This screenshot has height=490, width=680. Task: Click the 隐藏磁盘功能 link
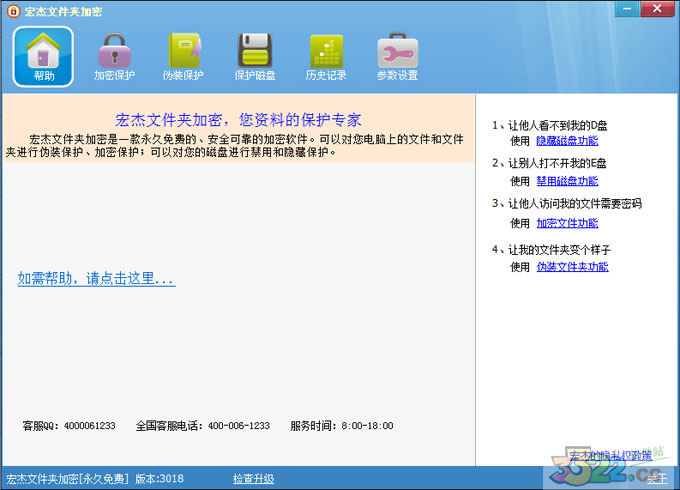(567, 140)
